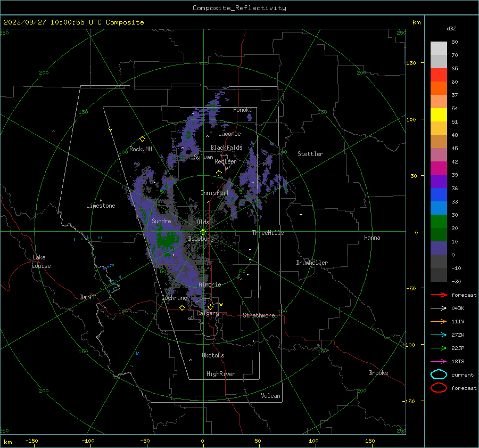Click the dBZ legend heading

click(451, 28)
